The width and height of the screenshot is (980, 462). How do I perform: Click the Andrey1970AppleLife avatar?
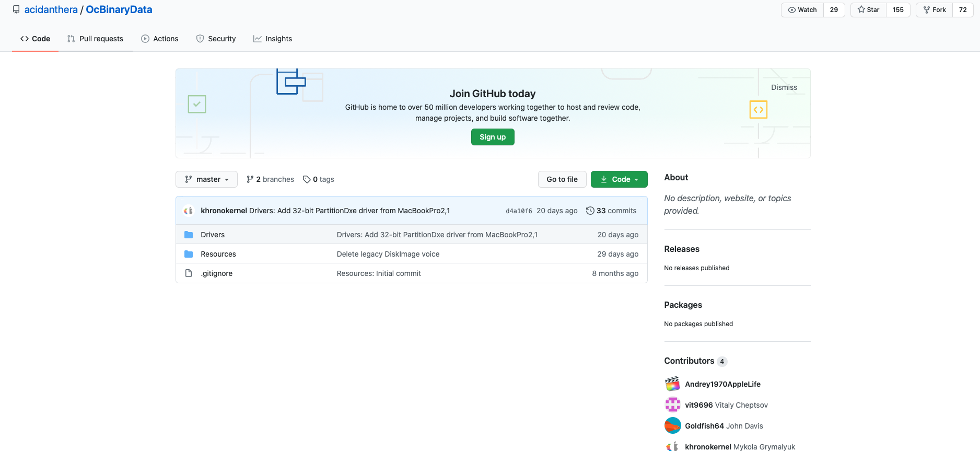[x=673, y=384]
